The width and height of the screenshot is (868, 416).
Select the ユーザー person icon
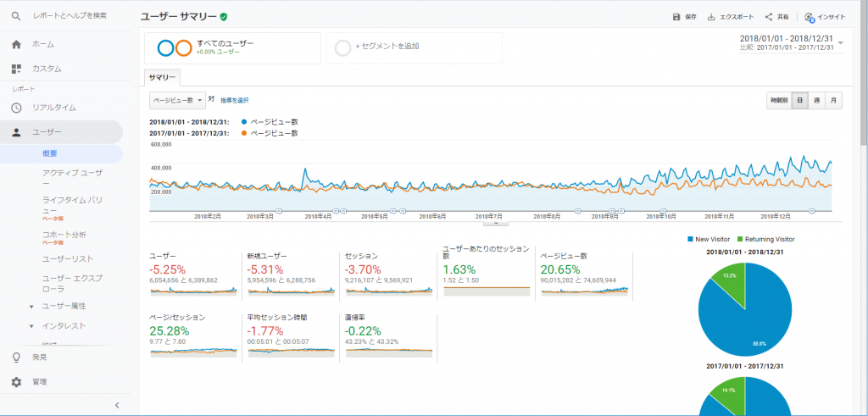(16, 132)
